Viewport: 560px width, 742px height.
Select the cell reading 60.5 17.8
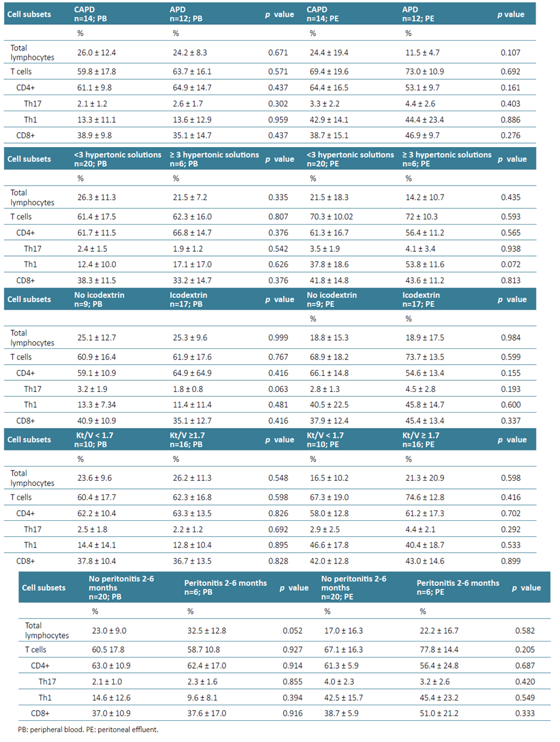(x=111, y=649)
